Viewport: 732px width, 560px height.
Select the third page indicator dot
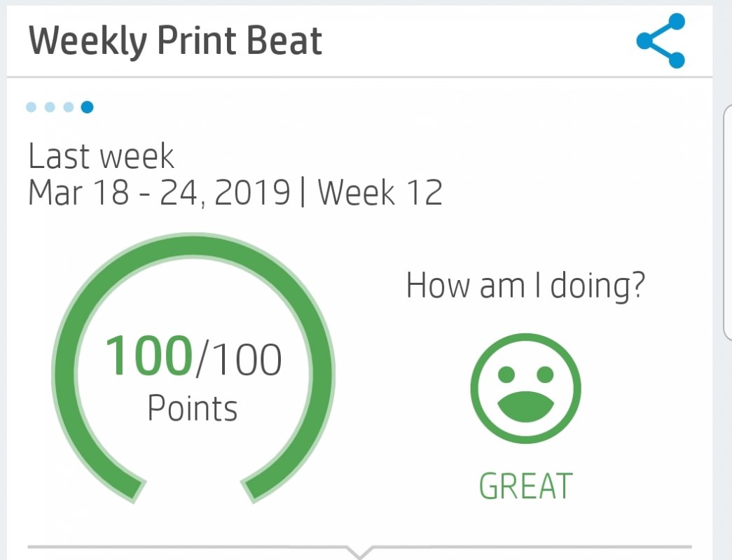[69, 107]
